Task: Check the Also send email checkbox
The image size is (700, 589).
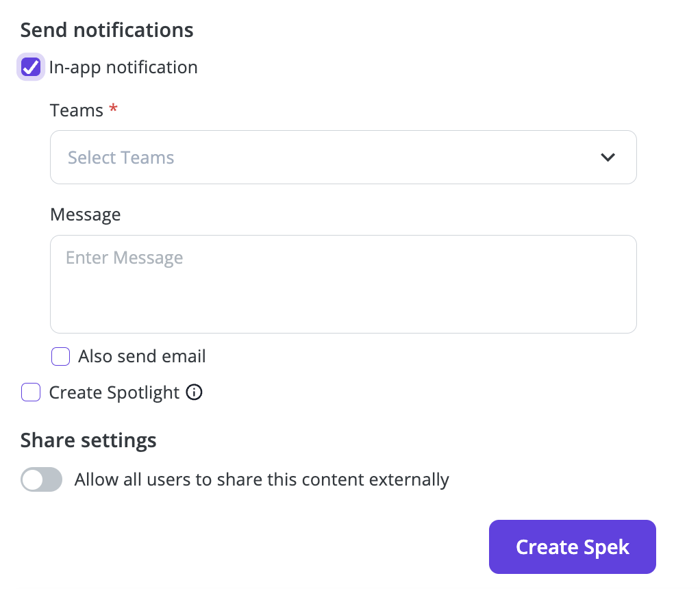Action: (61, 356)
